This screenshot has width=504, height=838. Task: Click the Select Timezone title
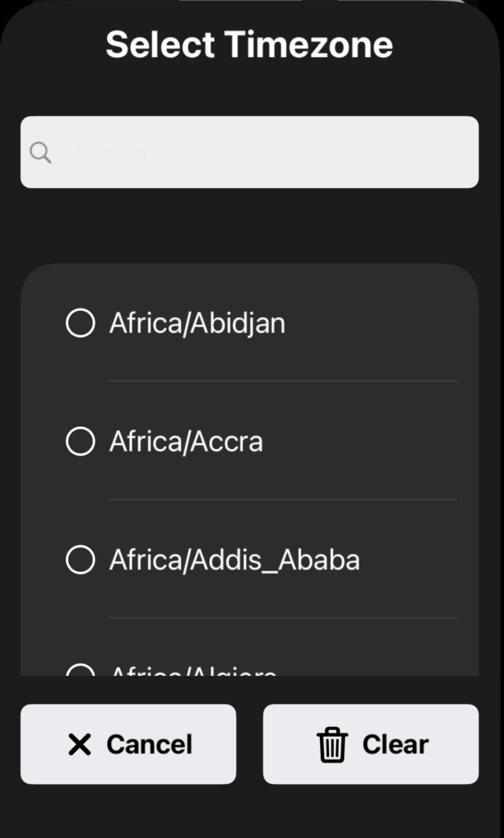250,44
